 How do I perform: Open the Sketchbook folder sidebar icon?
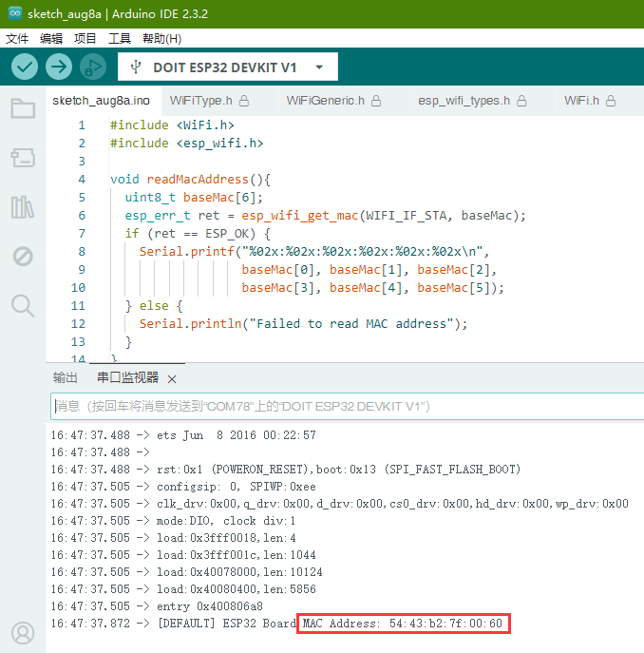point(23,108)
